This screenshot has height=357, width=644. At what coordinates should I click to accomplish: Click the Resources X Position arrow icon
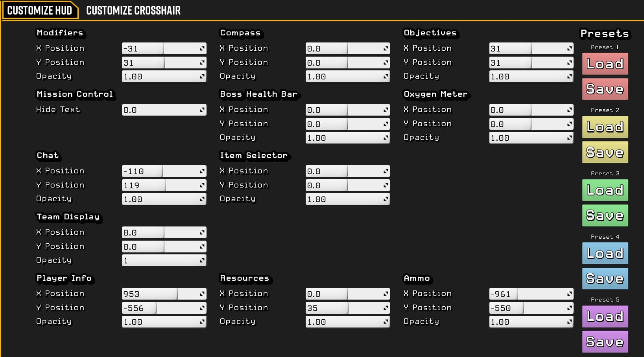[386, 294]
